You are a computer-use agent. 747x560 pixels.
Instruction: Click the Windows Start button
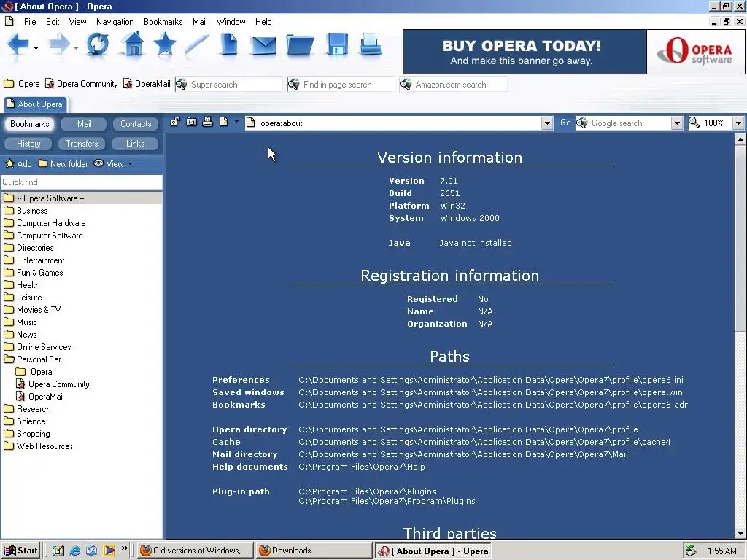20,551
